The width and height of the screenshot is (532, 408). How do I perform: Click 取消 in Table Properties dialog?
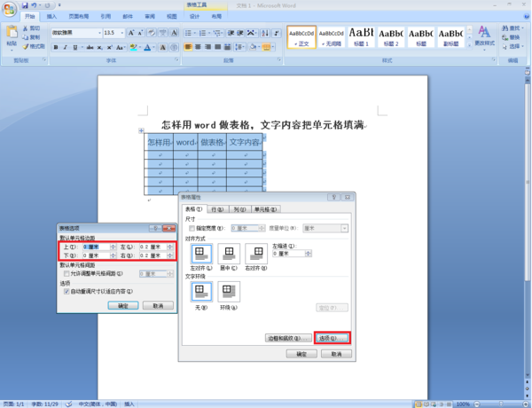(336, 354)
